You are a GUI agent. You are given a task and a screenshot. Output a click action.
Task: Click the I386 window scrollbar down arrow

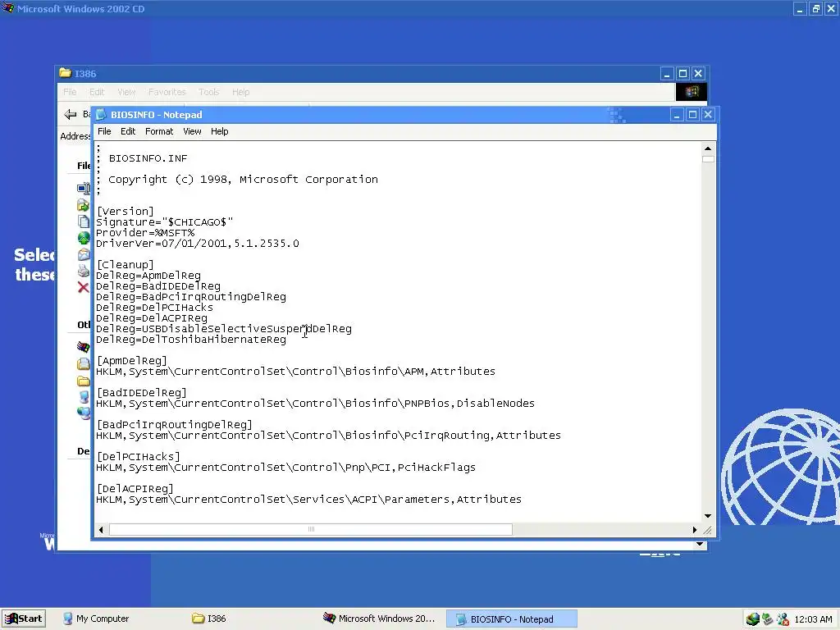click(x=700, y=545)
